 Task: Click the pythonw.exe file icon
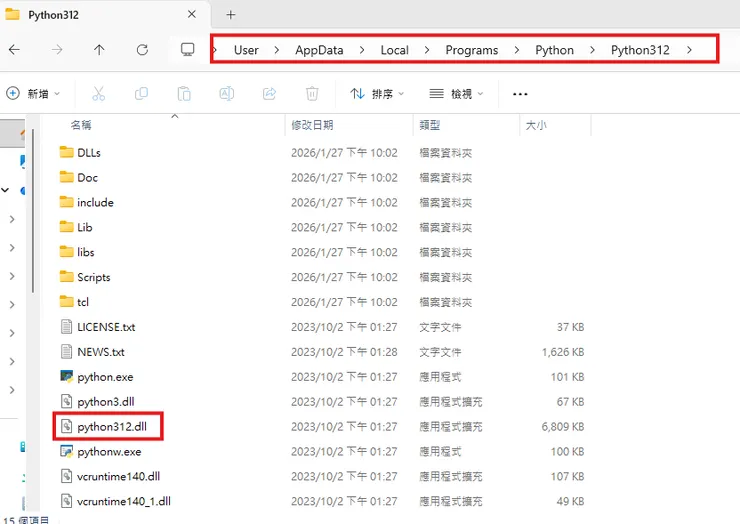[x=67, y=451]
